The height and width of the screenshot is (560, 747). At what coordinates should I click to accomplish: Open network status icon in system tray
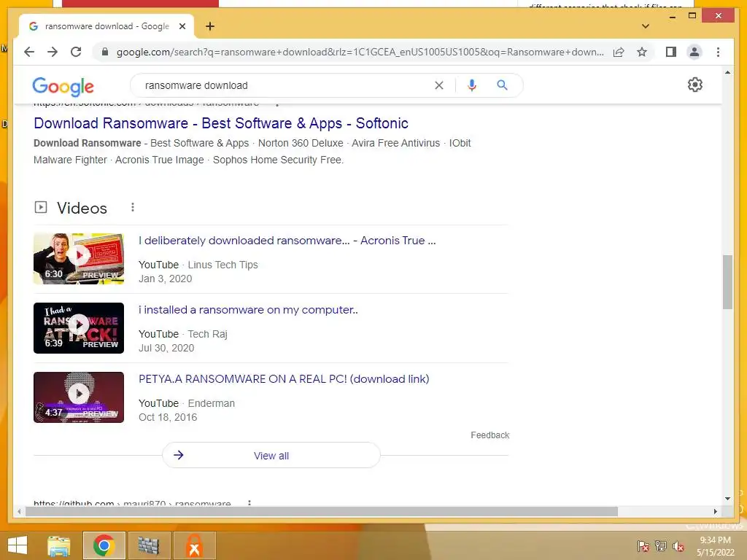pyautogui.click(x=660, y=546)
